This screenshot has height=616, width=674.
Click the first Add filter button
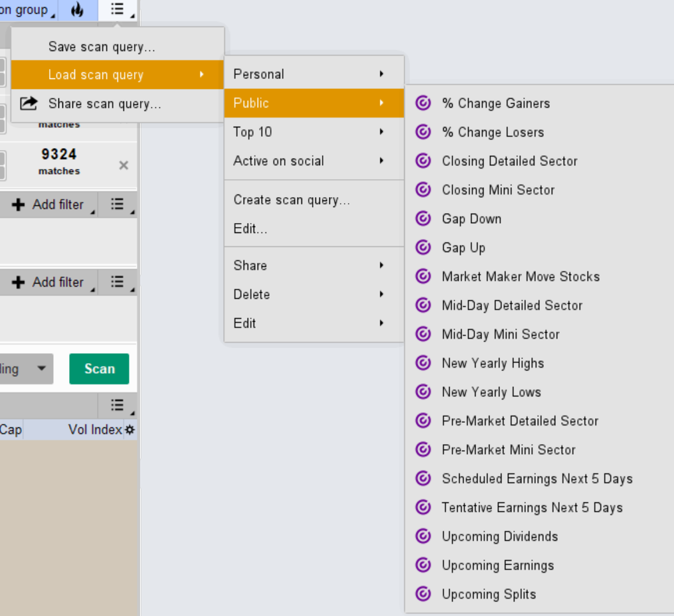[x=48, y=204]
